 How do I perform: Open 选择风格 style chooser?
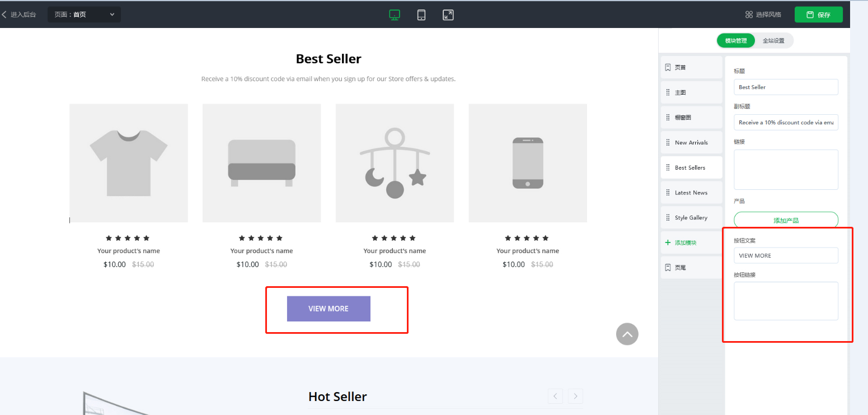click(763, 15)
